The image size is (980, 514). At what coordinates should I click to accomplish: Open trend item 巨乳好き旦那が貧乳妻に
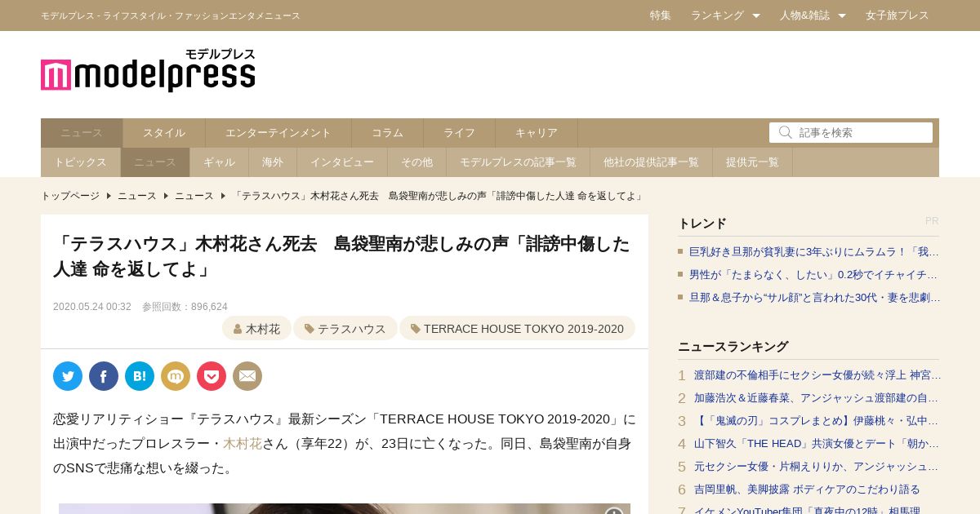pyautogui.click(x=814, y=252)
